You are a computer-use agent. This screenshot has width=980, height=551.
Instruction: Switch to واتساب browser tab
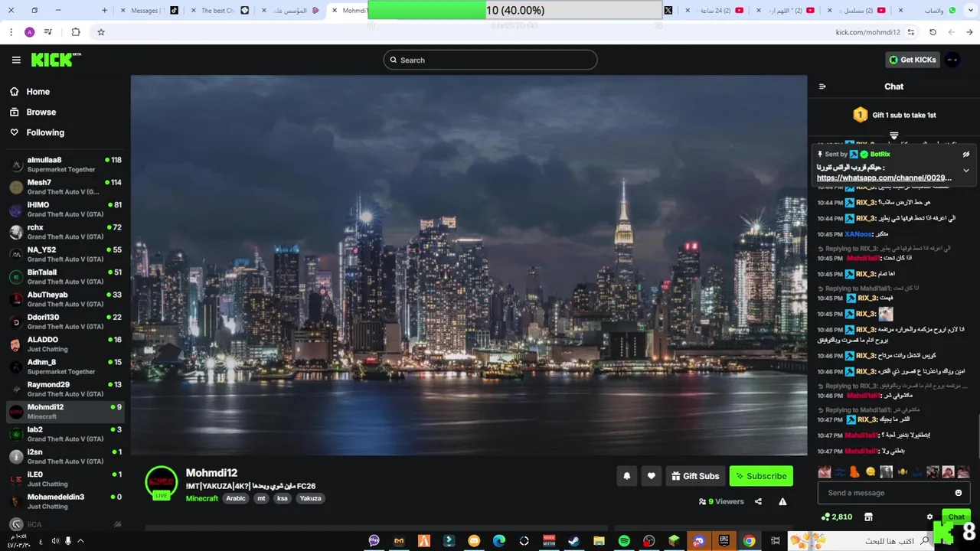tap(928, 11)
